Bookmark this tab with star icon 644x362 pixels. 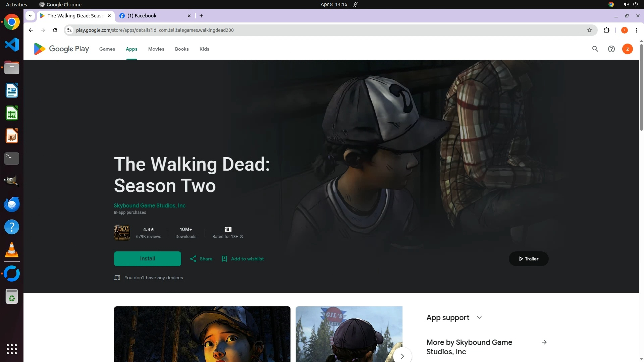[589, 30]
